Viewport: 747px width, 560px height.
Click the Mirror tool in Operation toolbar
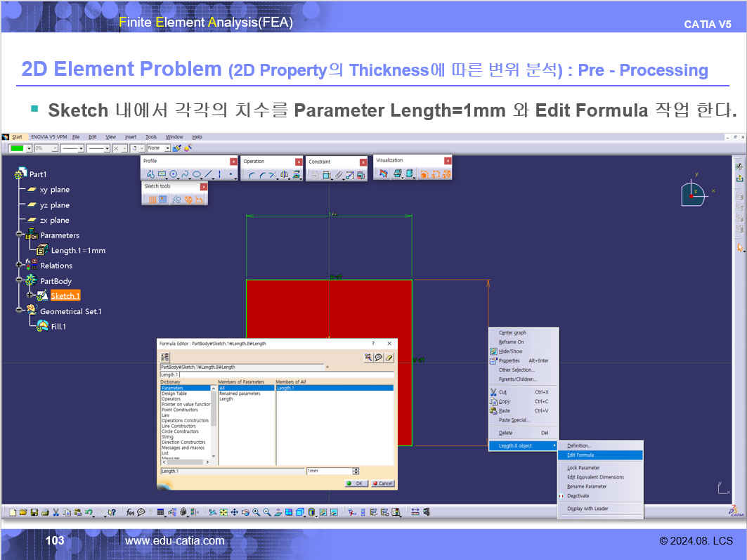click(285, 175)
